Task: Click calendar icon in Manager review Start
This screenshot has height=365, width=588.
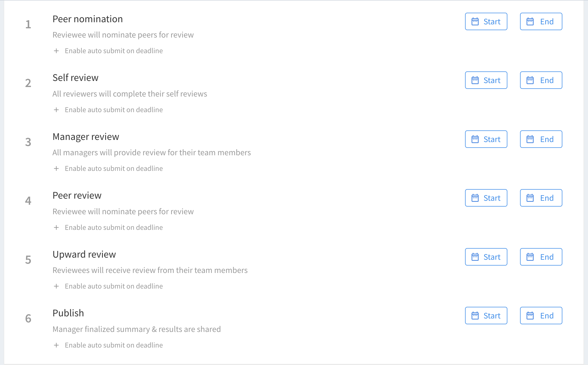Action: (x=475, y=139)
